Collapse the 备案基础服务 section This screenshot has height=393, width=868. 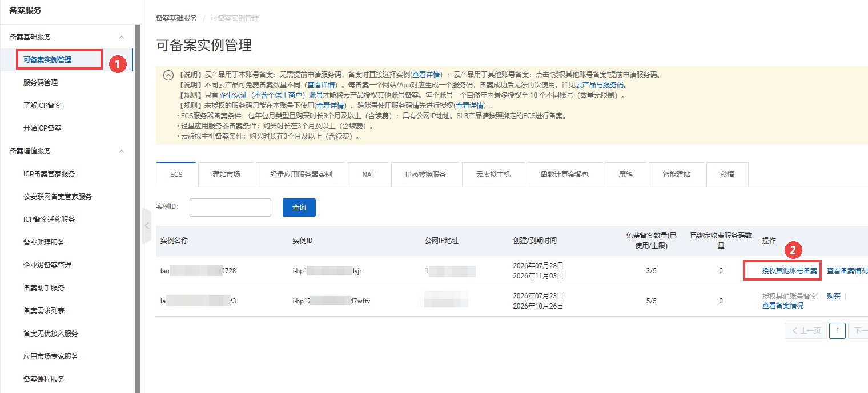point(122,37)
